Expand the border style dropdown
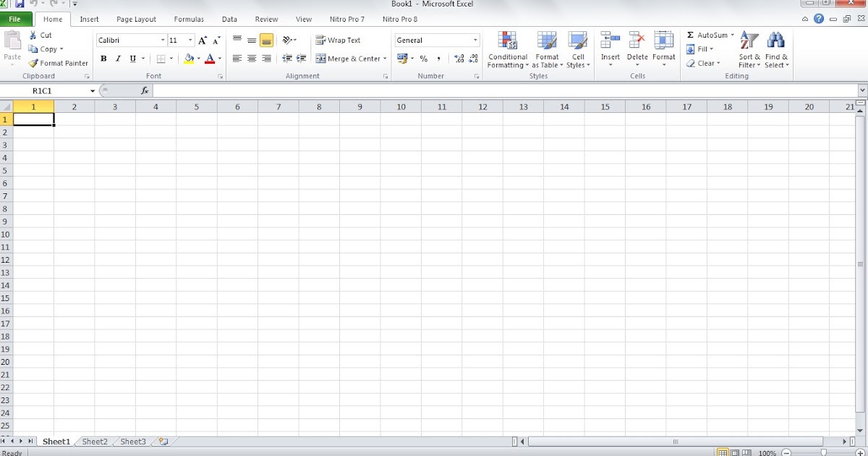868x456 pixels. click(x=173, y=59)
